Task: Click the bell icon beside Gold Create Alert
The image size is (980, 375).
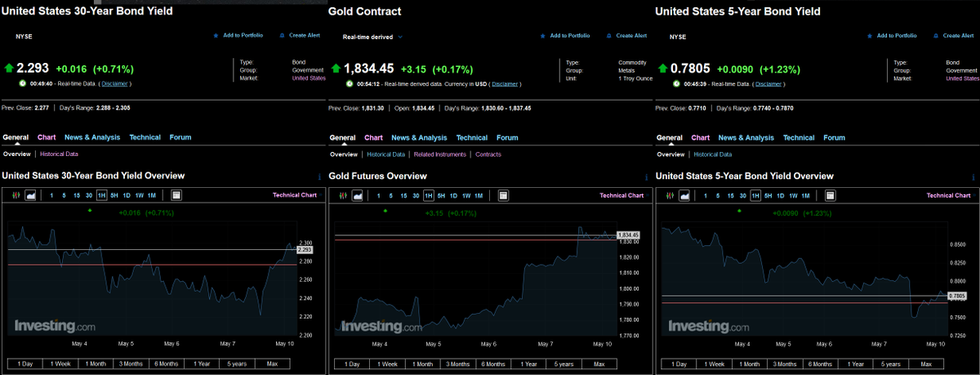Action: pyautogui.click(x=609, y=36)
